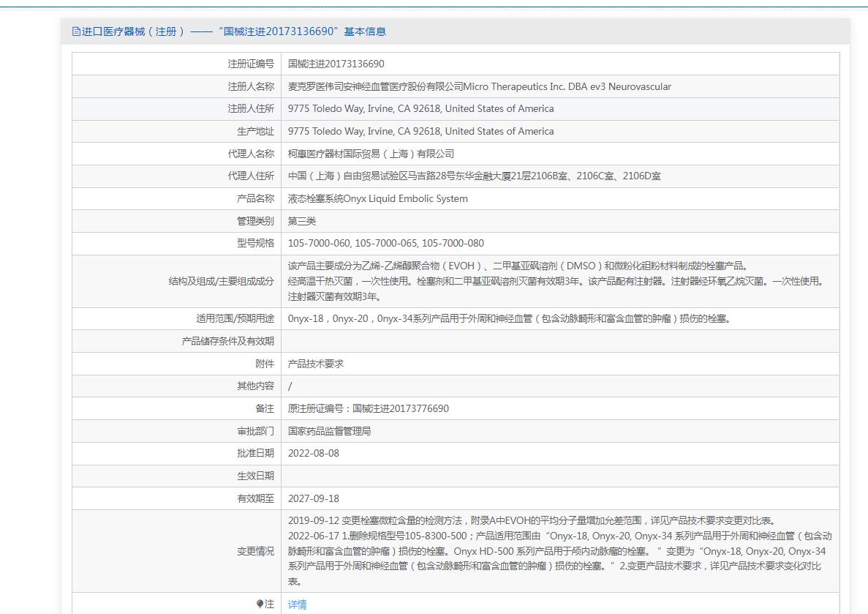
Task: Click the agent name 柯惠医疗器材国际贸易(上海)有限公司
Action: coord(371,154)
